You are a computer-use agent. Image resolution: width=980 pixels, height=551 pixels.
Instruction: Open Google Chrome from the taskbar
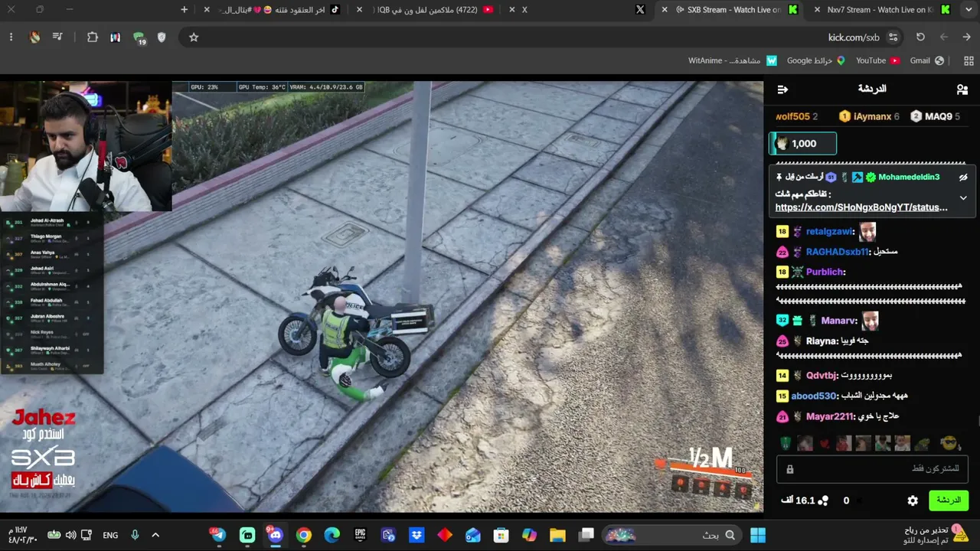pos(304,535)
